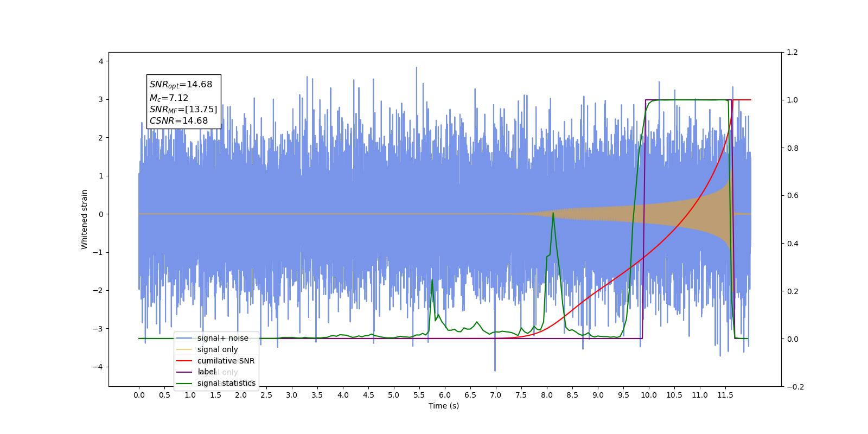Click x-axis tick label 0.5
This screenshot has height=434, width=868.
pyautogui.click(x=164, y=395)
